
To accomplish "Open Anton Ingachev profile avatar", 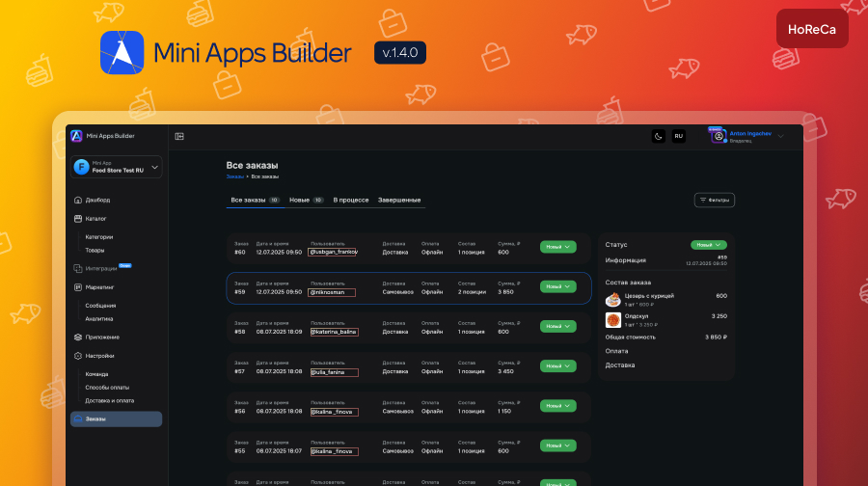I will (718, 136).
